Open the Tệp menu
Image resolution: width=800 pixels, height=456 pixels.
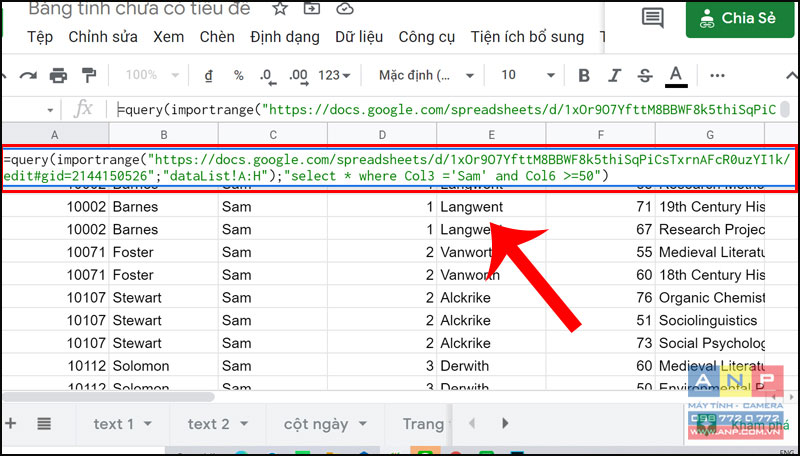coord(40,37)
